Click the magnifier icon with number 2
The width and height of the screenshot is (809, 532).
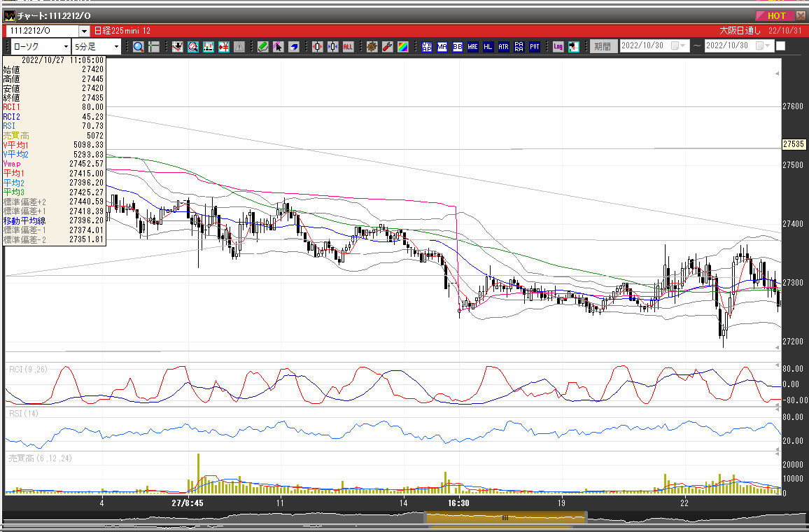[x=193, y=46]
